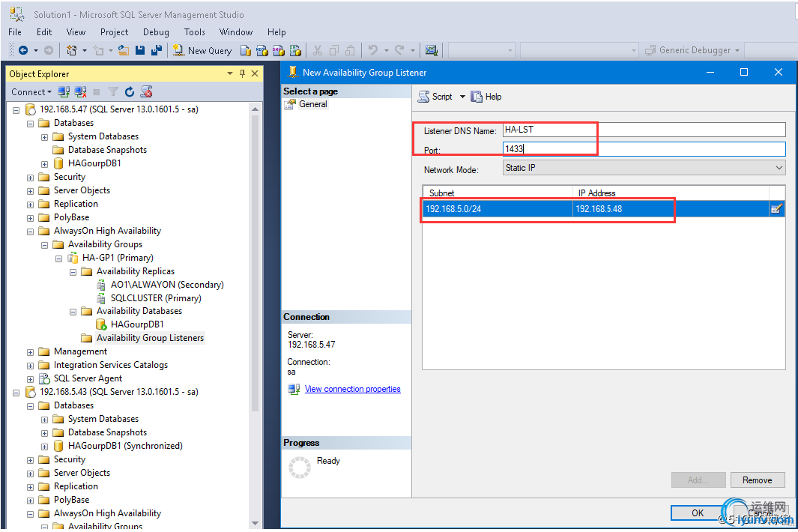Expand the HAGourpDB1 database under 192.168.5.47

click(x=45, y=164)
